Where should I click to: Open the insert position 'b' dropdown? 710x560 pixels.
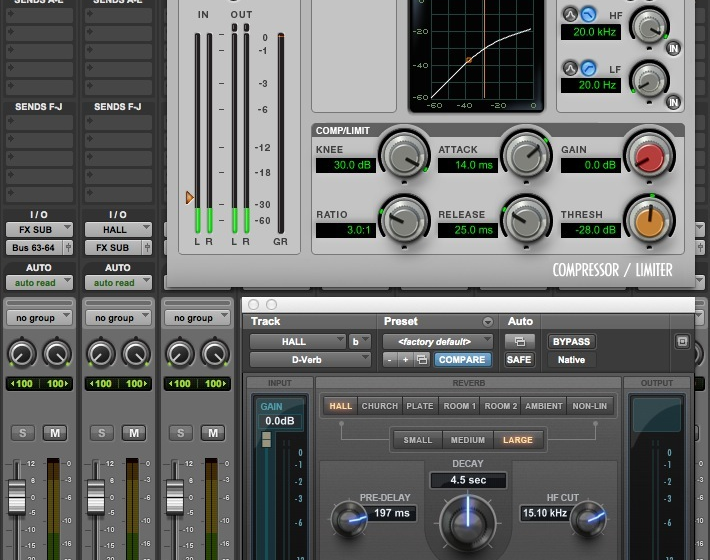coord(360,341)
